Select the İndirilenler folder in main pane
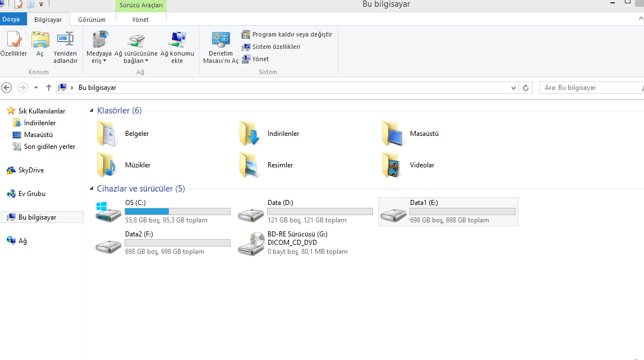This screenshot has width=644, height=360. tap(249, 134)
